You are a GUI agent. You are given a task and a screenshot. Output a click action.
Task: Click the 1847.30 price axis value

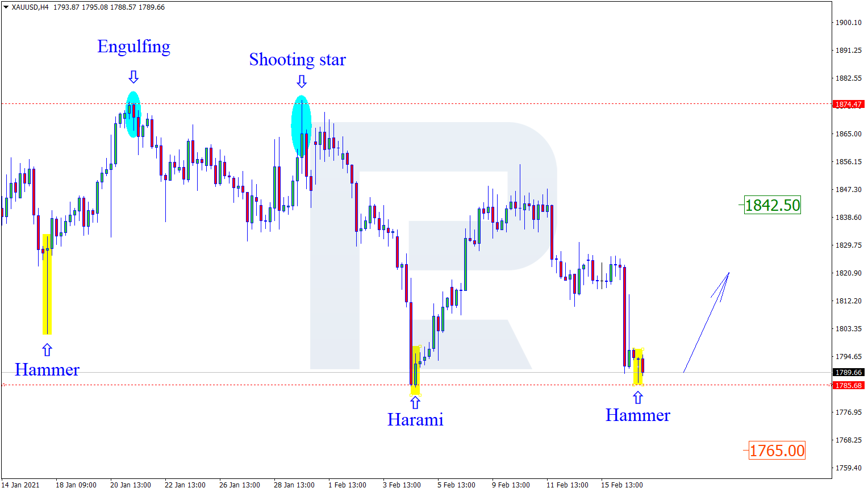[848, 190]
